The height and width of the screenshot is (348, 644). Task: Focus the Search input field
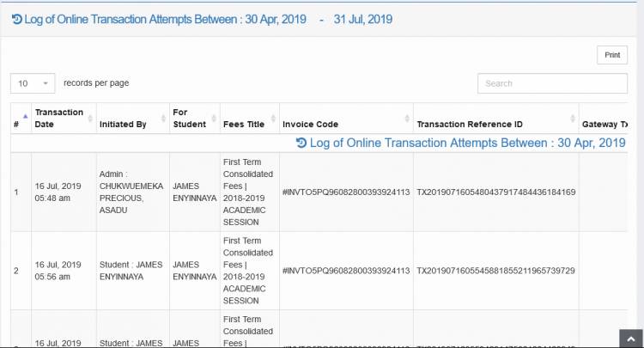552,83
